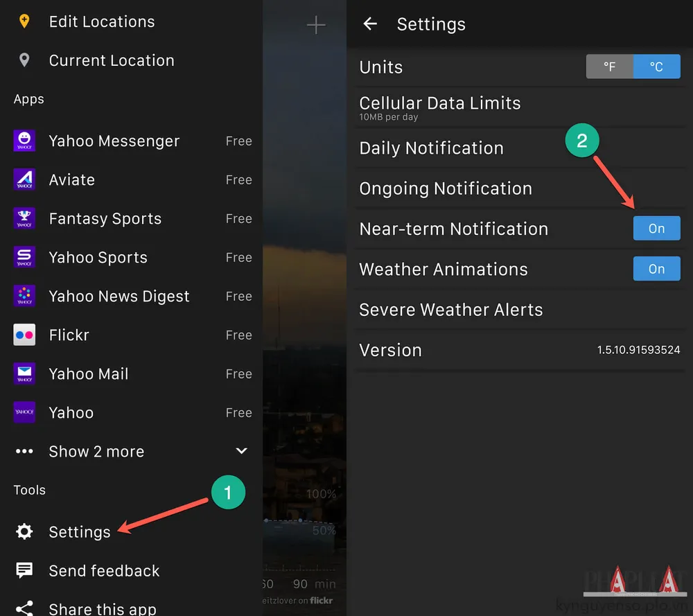Open Ongoing Notification setting
The height and width of the screenshot is (616, 693).
[446, 188]
